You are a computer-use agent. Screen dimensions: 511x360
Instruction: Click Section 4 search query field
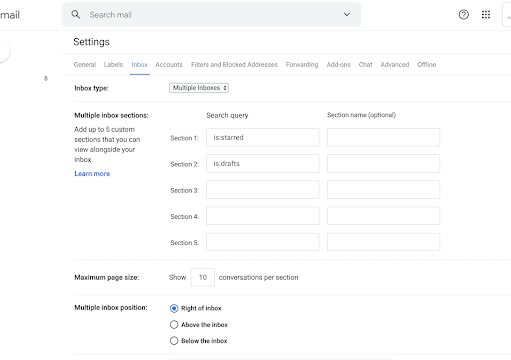263,216
